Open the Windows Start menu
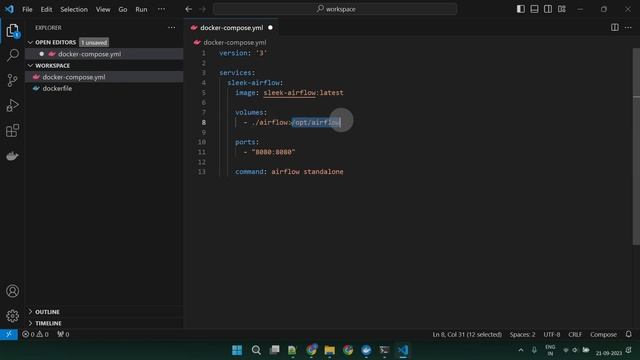Image resolution: width=640 pixels, height=360 pixels. [237, 350]
